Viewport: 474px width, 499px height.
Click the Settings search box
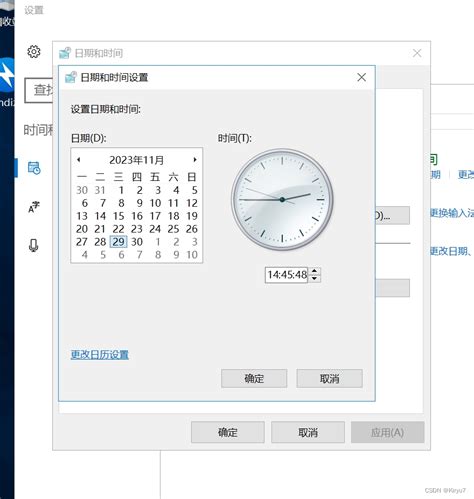coord(39,90)
